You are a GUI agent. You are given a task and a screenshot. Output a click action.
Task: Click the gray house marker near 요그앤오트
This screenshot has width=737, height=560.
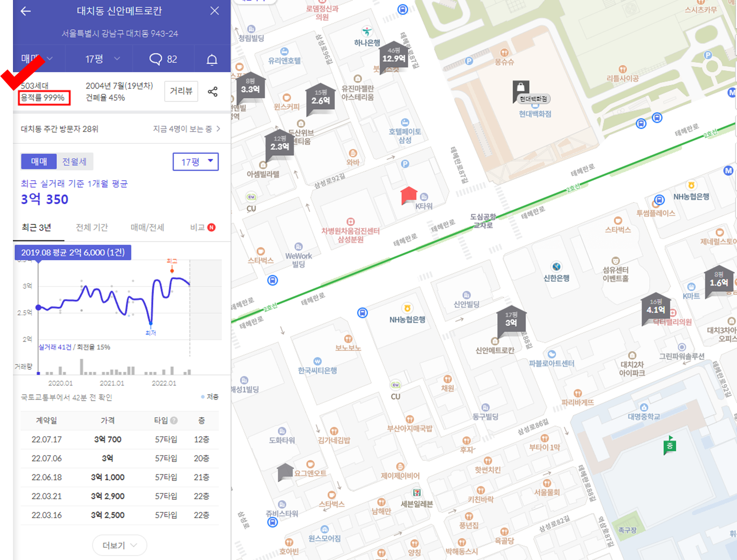[x=285, y=472]
